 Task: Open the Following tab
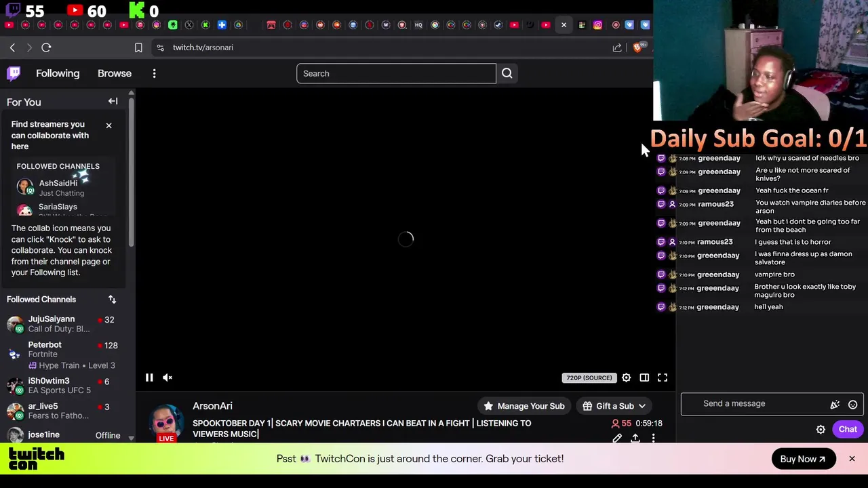pos(58,73)
